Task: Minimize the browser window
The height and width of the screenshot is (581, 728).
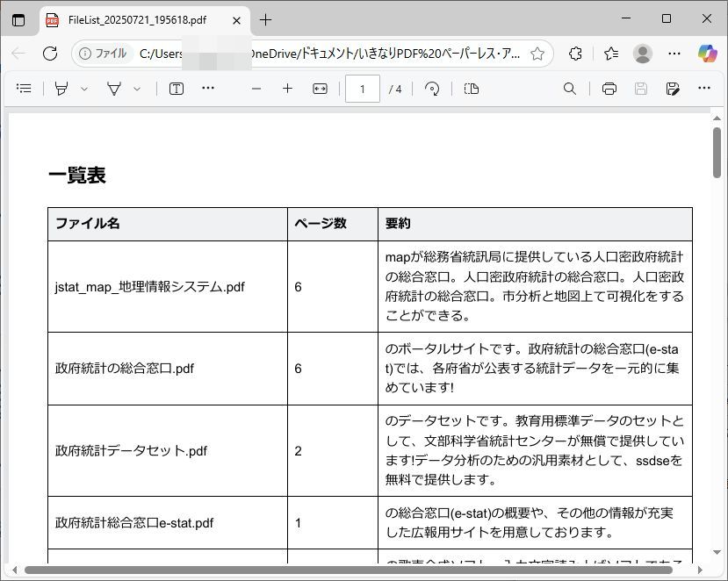Action: coord(626,18)
